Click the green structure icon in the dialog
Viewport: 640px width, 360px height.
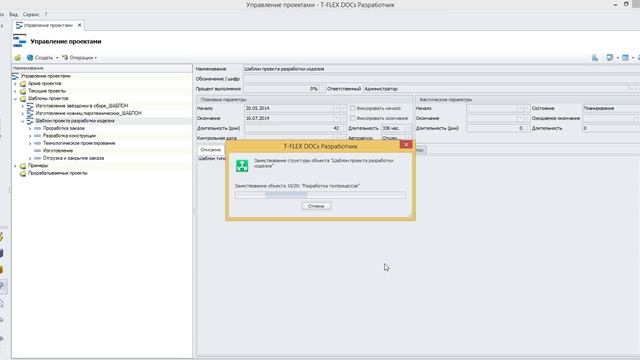[x=242, y=165]
